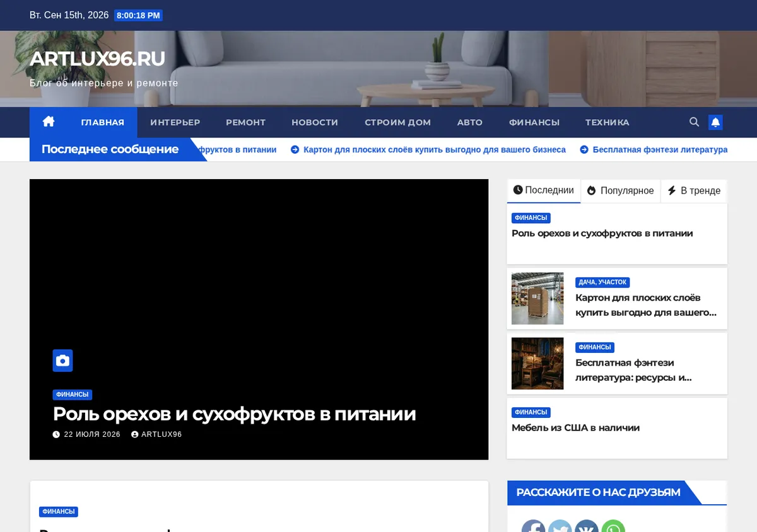Open the Мебель из США в наличии article

[x=575, y=427]
